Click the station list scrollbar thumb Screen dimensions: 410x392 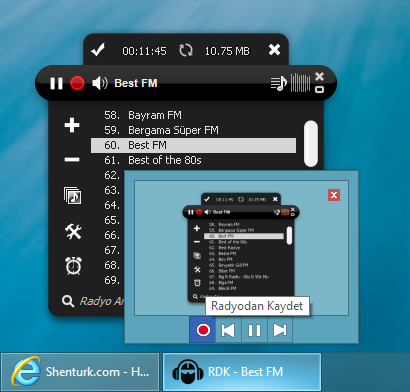click(x=311, y=144)
